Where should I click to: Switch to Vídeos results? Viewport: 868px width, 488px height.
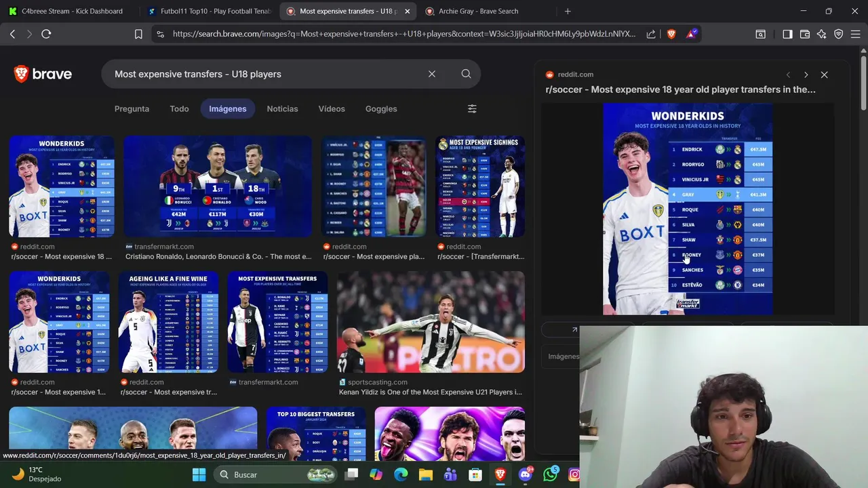pyautogui.click(x=332, y=108)
